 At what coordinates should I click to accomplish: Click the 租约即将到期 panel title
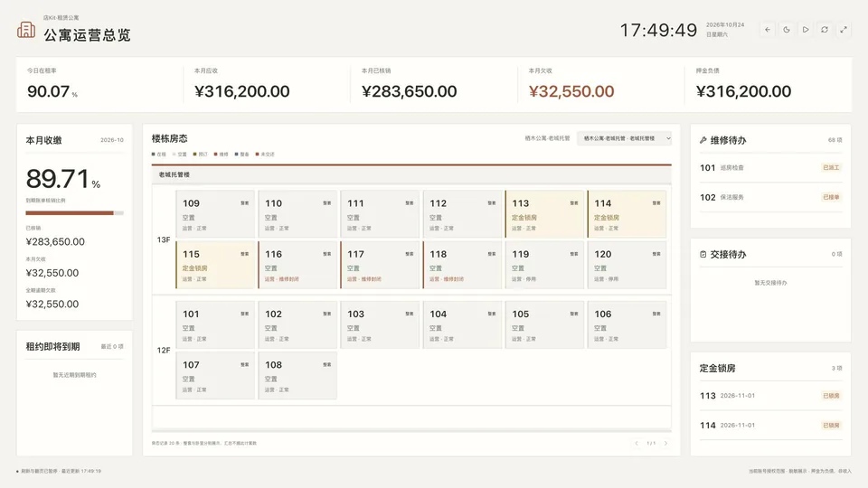point(52,346)
